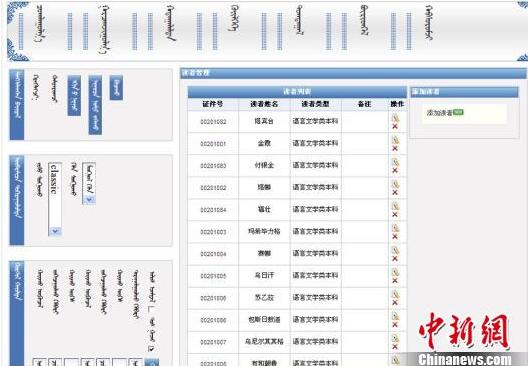Delete the reader 乌尼尔其其格
Viewport: 528px width, 366px height.
coord(395,347)
